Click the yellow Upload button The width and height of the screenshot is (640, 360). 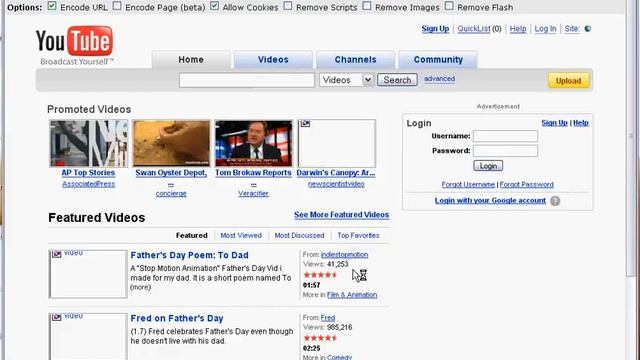pos(568,81)
